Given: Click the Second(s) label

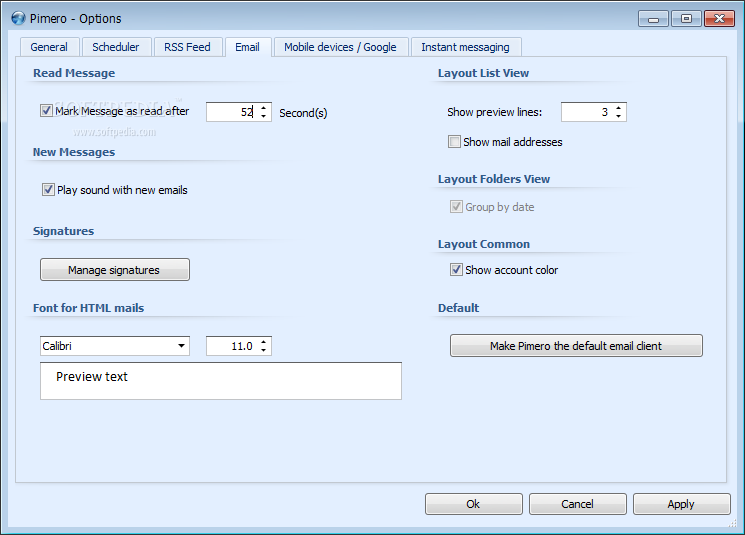Looking at the screenshot, I should 303,113.
